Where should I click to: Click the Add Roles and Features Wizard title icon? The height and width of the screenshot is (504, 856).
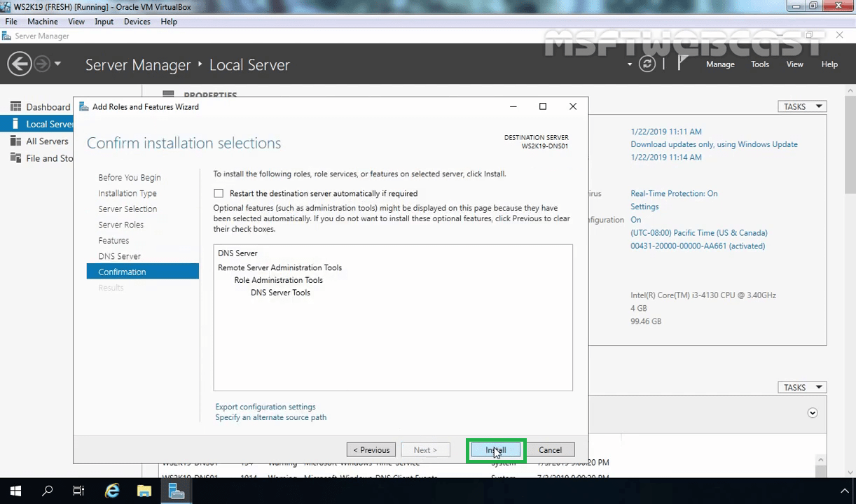[84, 106]
